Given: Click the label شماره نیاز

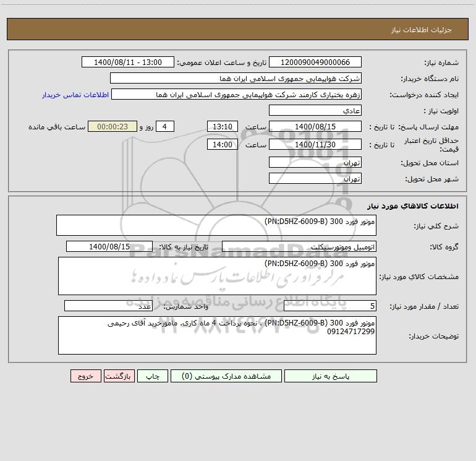Looking at the screenshot, I should [x=441, y=62].
